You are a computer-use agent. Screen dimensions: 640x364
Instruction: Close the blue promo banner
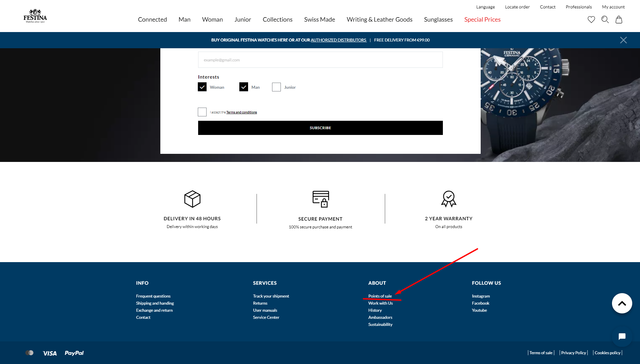pyautogui.click(x=623, y=40)
